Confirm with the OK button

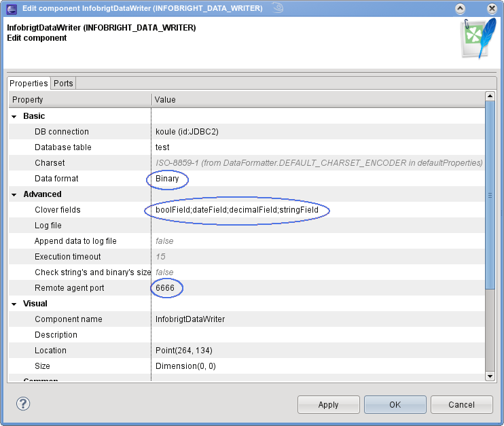click(395, 404)
